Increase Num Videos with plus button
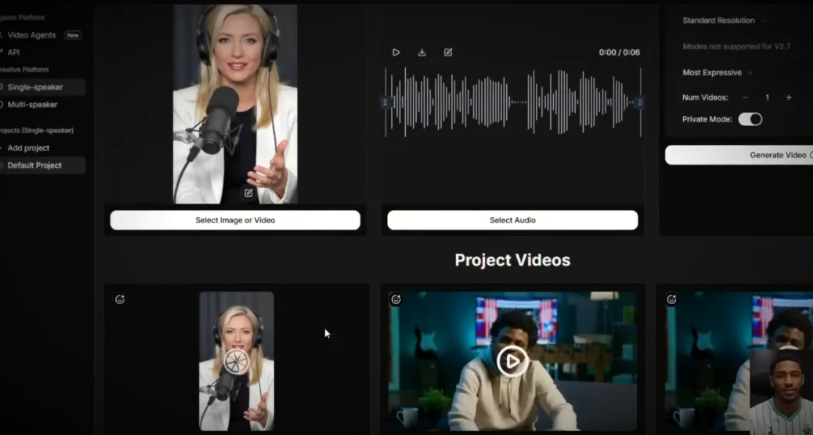813x435 pixels. (x=788, y=97)
